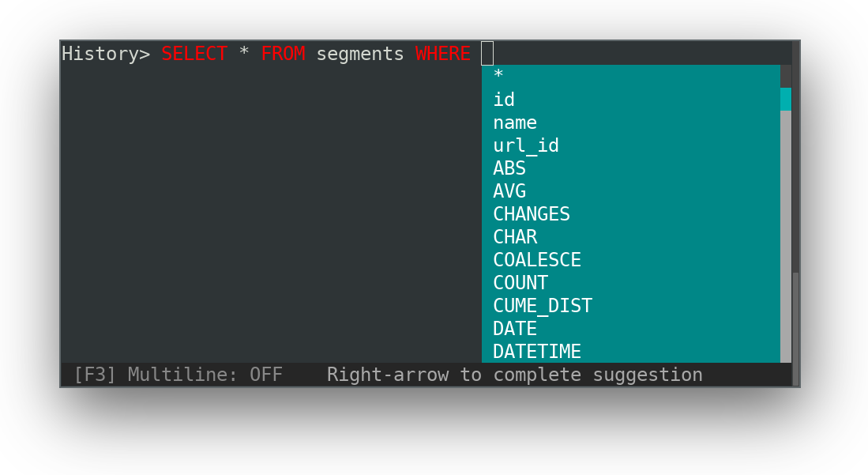Viewport: 868px width, 475px height.
Task: Choose COALESCE in the autocomplete list
Action: coord(630,260)
